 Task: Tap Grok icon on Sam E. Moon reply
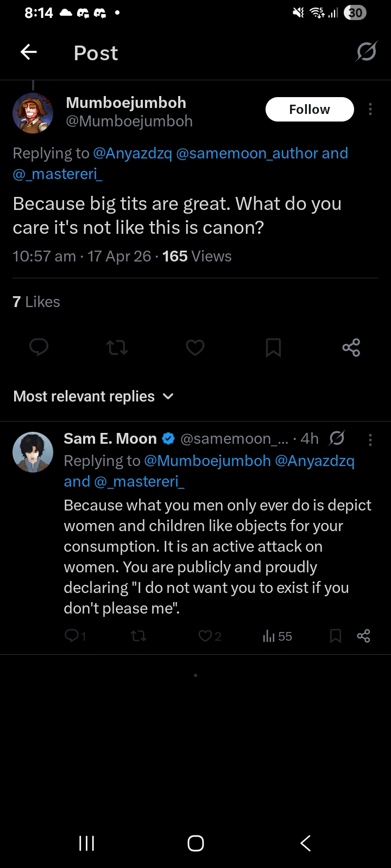click(337, 438)
